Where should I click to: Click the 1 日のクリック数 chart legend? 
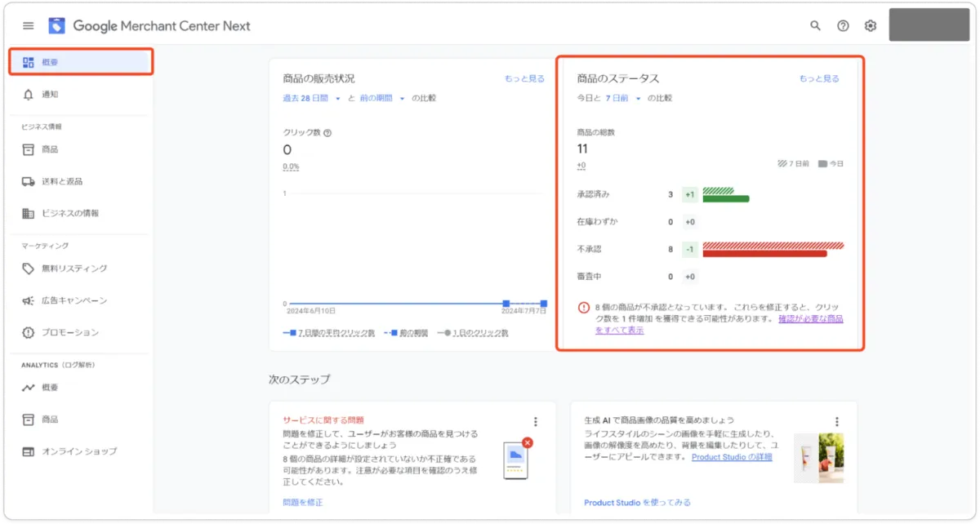coord(473,333)
